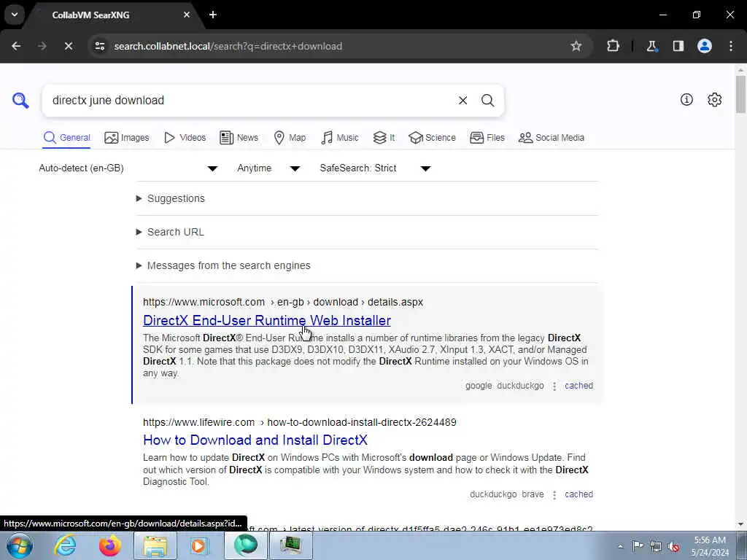The image size is (747, 560).
Task: Open the Extensions puzzle icon
Action: coord(613,46)
